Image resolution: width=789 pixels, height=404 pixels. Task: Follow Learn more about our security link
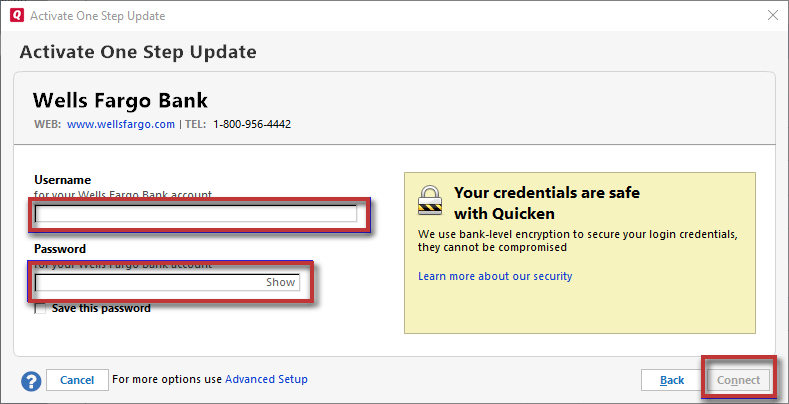point(495,276)
